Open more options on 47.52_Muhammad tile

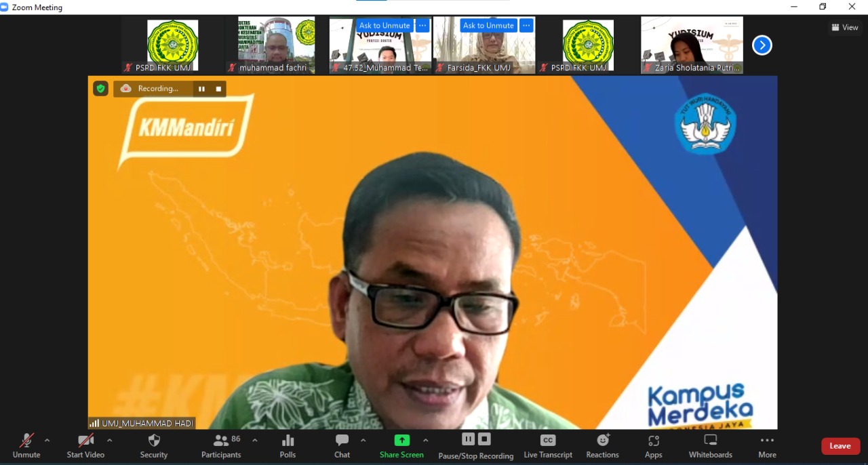pos(422,26)
